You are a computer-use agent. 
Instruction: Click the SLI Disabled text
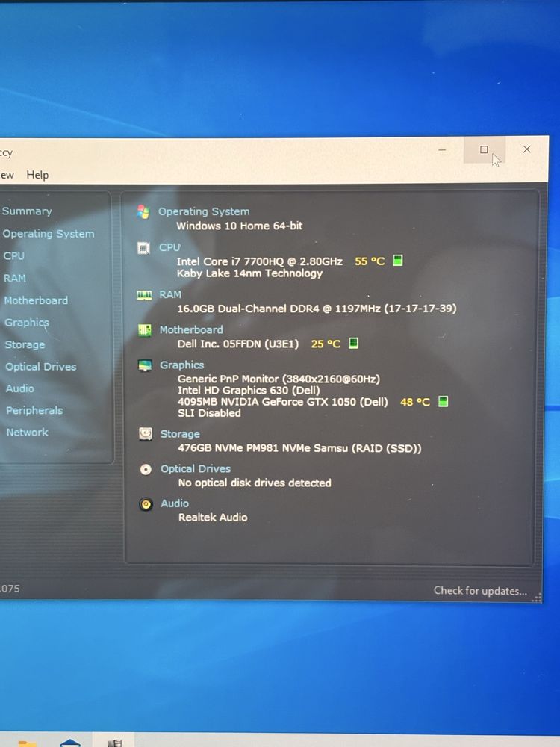(x=210, y=413)
